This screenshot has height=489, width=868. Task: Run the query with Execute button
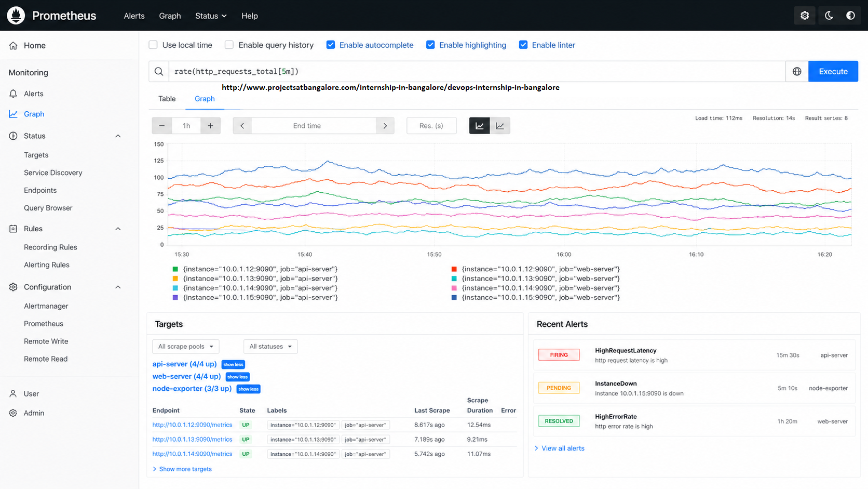(833, 72)
